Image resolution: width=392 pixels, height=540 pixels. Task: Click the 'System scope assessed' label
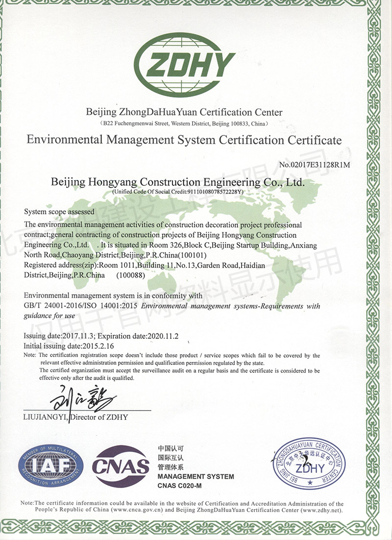pos(59,212)
